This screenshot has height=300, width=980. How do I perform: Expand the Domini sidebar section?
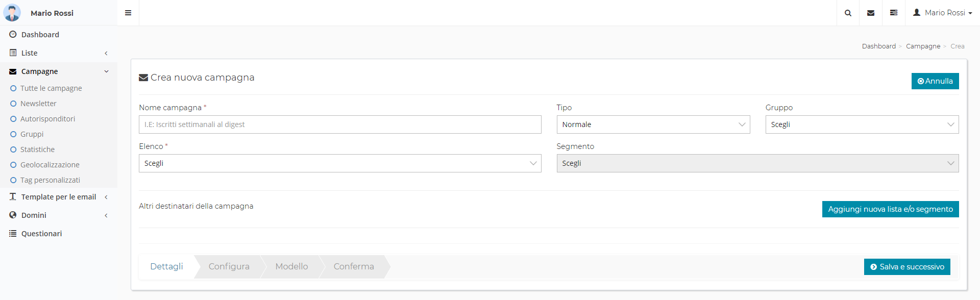pos(34,215)
